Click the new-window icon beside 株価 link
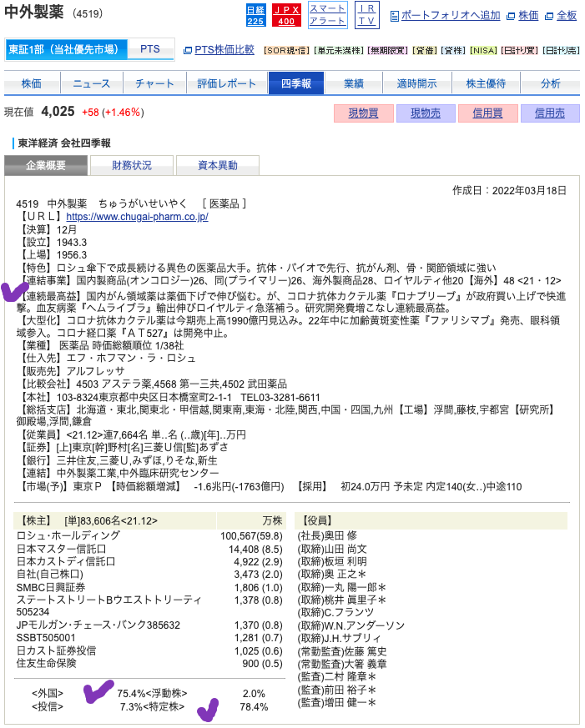This screenshot has height=728, width=585. pos(511,16)
